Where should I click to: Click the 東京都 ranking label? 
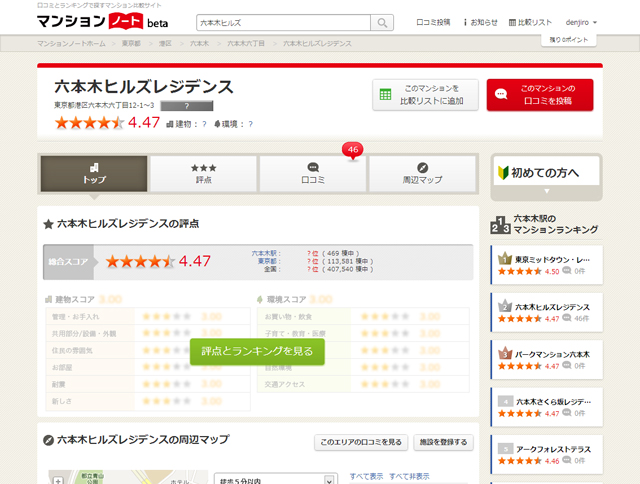pos(269,261)
